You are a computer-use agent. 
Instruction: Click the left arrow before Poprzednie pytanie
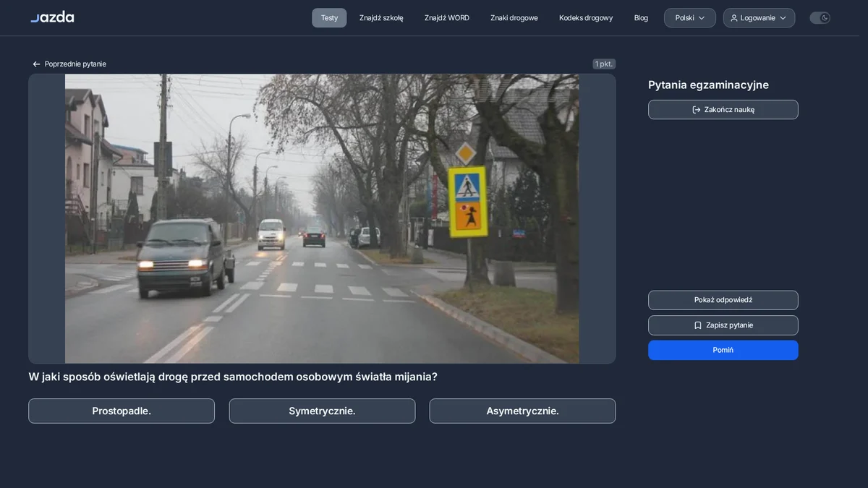click(36, 64)
